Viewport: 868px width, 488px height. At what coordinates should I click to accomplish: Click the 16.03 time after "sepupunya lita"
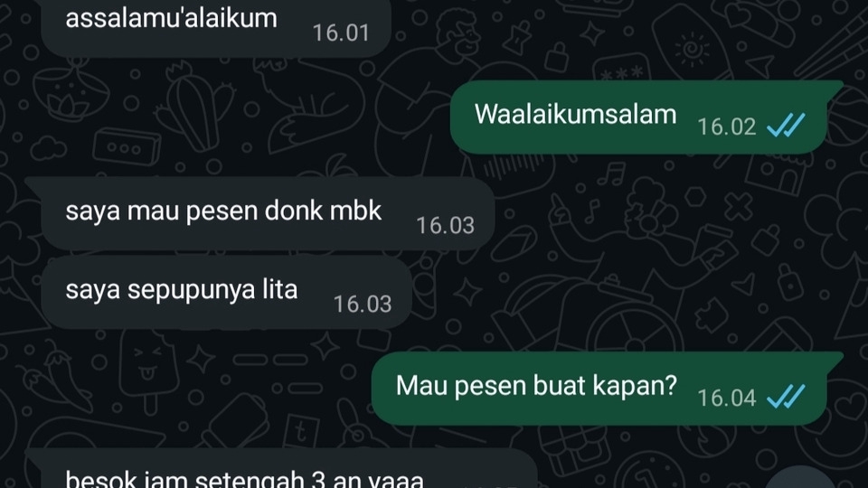(x=362, y=304)
